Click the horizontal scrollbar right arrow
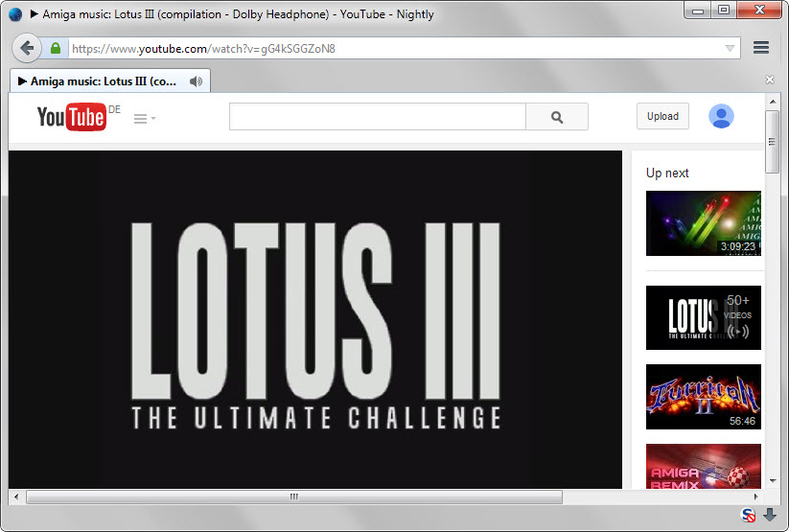789x532 pixels. (755, 497)
